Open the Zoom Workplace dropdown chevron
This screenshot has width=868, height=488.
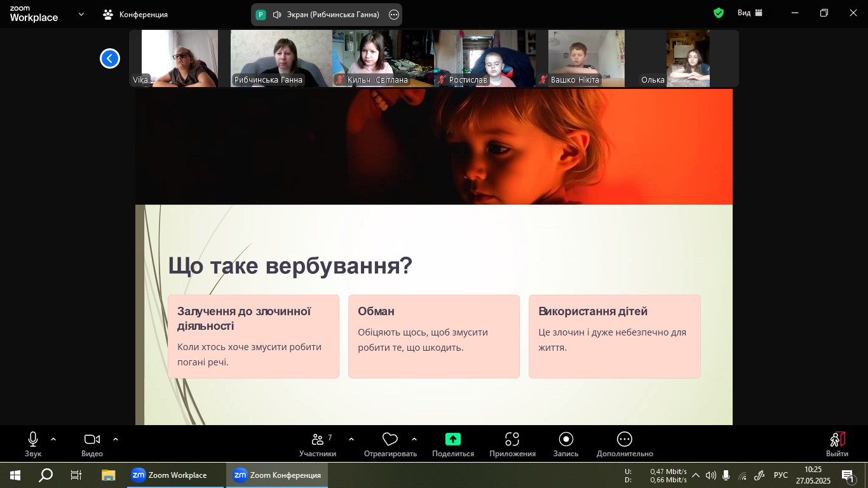[81, 14]
